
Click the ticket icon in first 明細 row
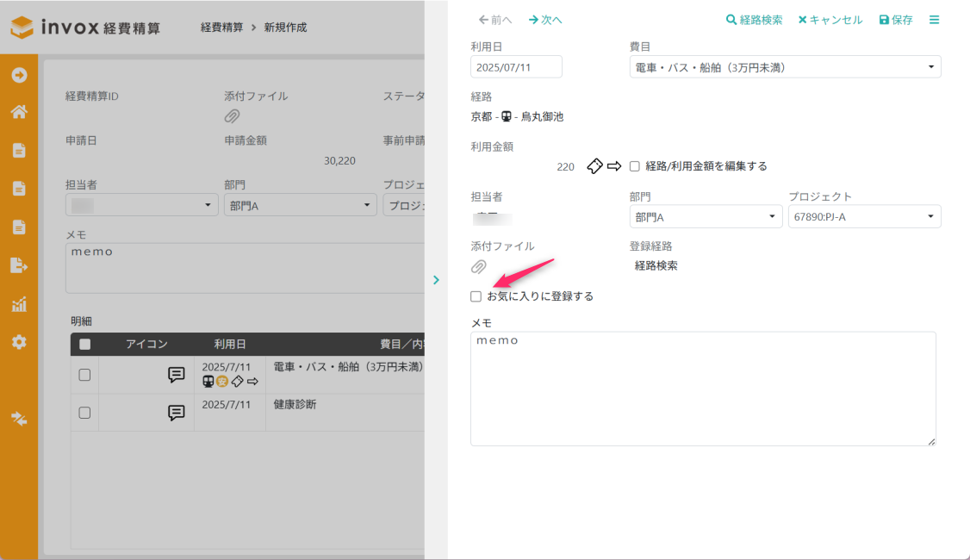point(238,382)
